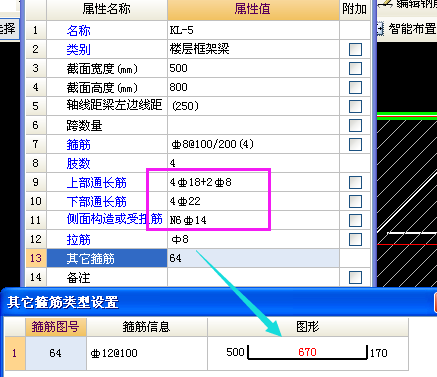Tick the 附加 checkbox for 拉筋 row
The height and width of the screenshot is (377, 437).
tap(355, 239)
